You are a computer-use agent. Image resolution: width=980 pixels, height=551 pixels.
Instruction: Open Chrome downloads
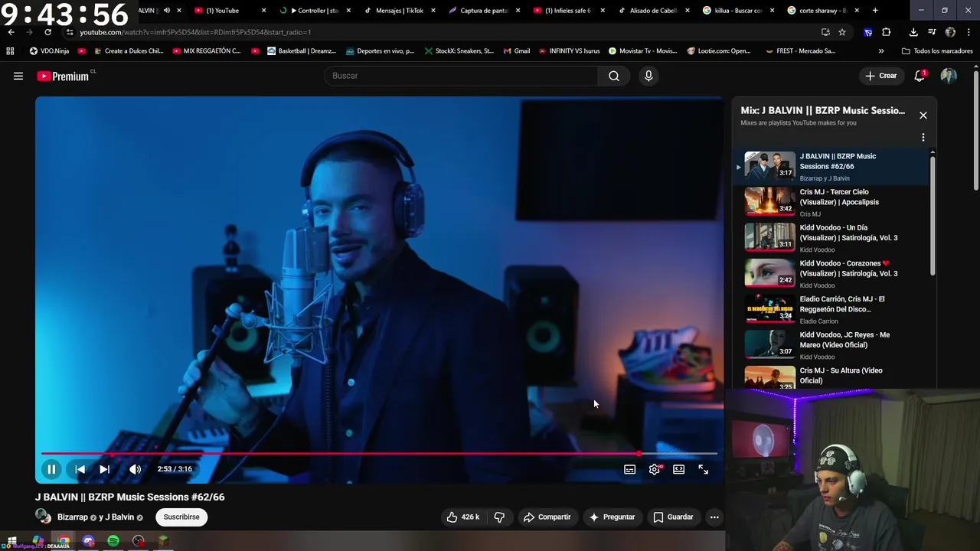(x=913, y=32)
